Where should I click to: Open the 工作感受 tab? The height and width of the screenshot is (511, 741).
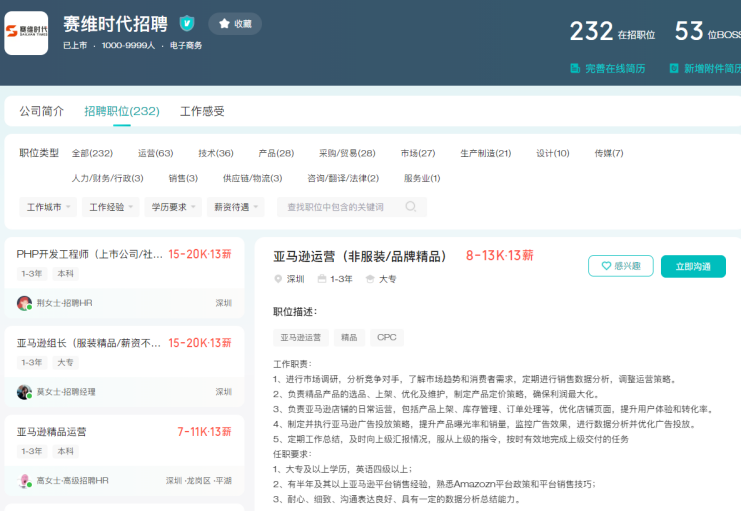202,111
